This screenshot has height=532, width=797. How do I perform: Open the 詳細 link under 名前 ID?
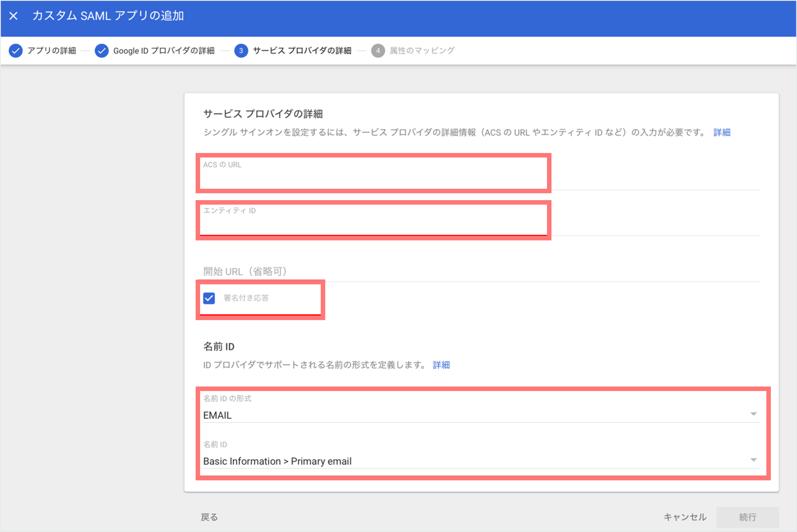click(x=441, y=365)
